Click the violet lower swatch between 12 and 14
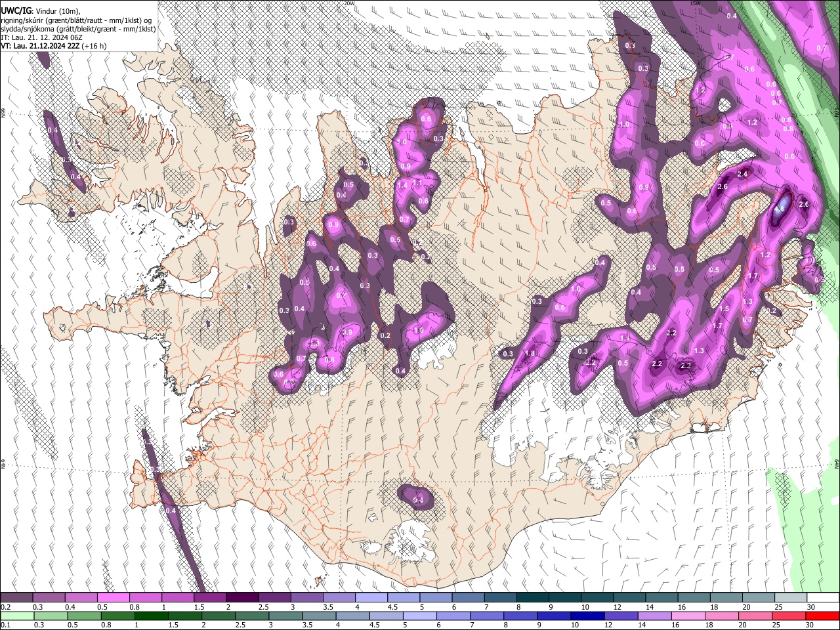The height and width of the screenshot is (630, 840). 620,616
